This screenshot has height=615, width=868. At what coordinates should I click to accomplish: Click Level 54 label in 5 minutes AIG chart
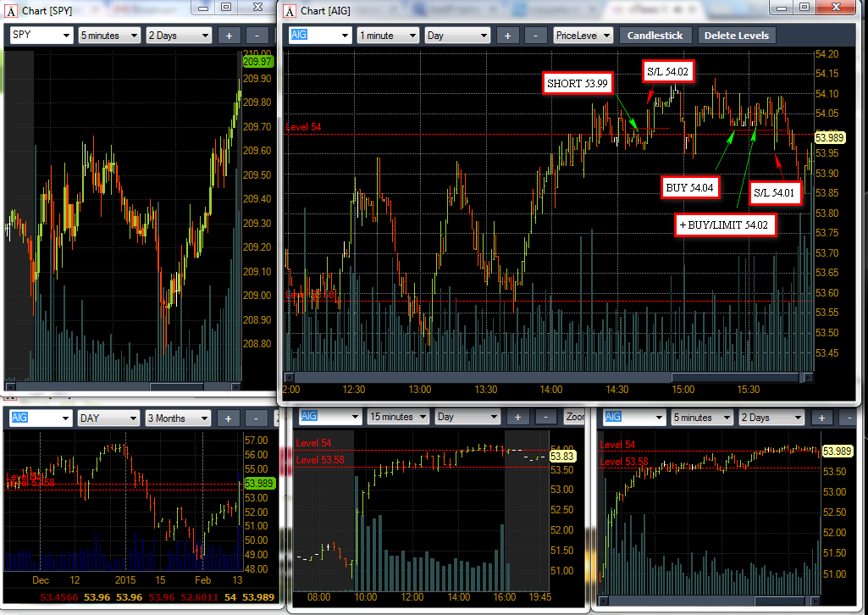click(618, 445)
